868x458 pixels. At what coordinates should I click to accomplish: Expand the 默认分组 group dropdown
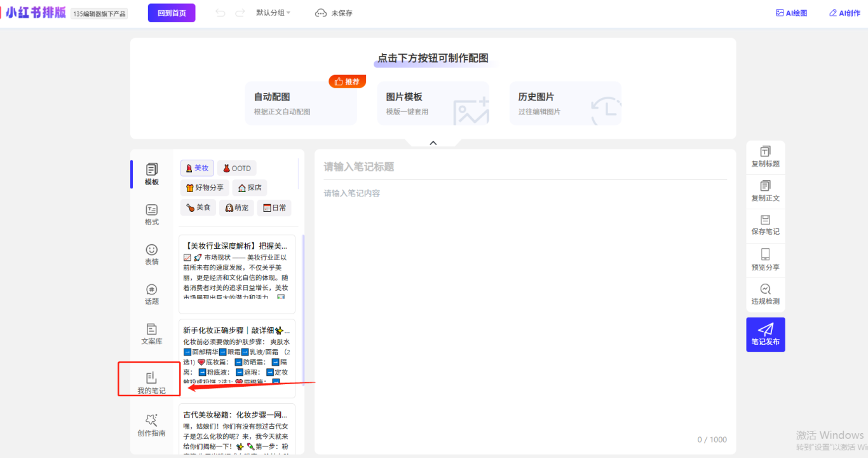coord(273,13)
